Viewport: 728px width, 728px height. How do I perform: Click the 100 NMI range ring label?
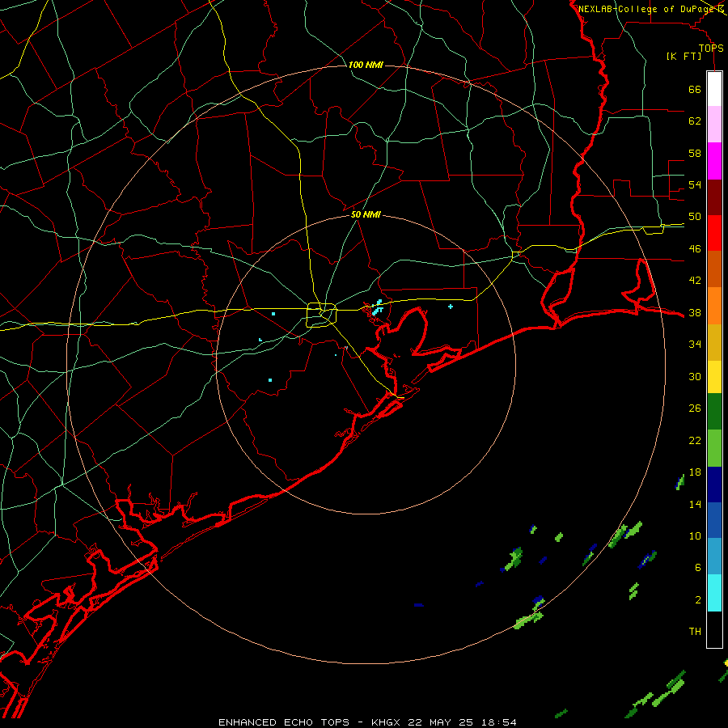click(366, 65)
